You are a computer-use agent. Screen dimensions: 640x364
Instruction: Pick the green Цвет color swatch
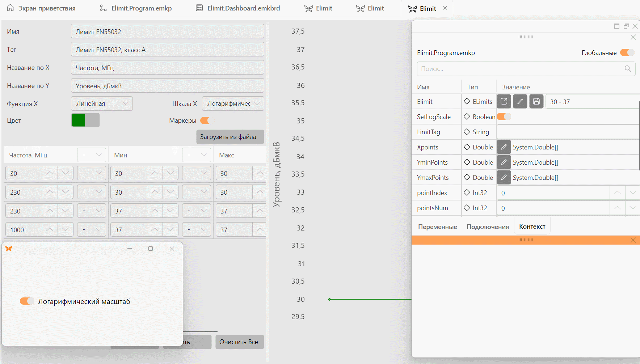pos(78,120)
